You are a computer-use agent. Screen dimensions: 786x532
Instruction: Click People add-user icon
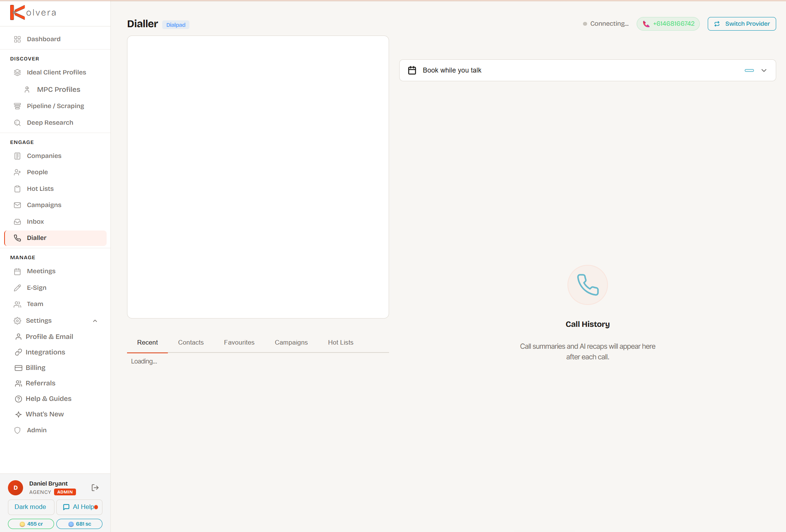pos(17,172)
